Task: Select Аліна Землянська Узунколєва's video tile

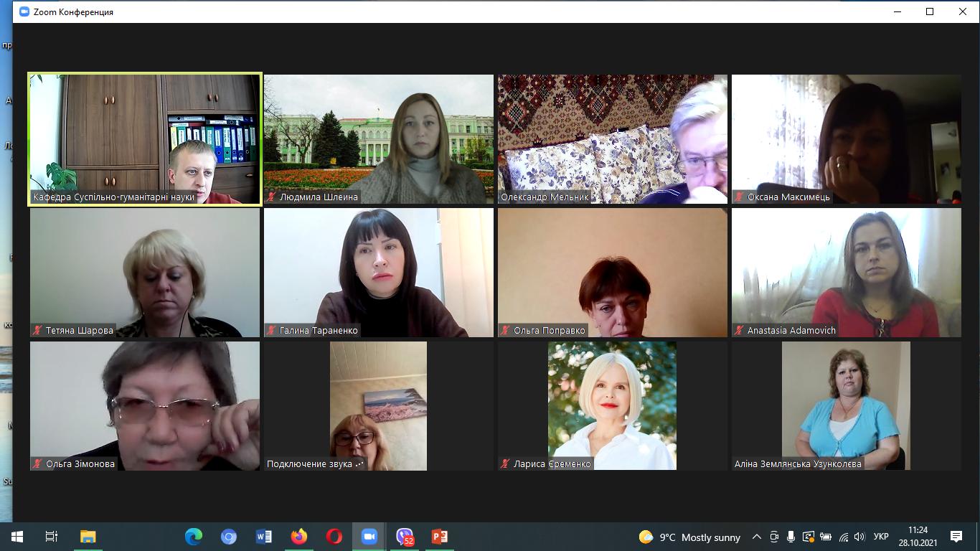Action: [x=847, y=406]
